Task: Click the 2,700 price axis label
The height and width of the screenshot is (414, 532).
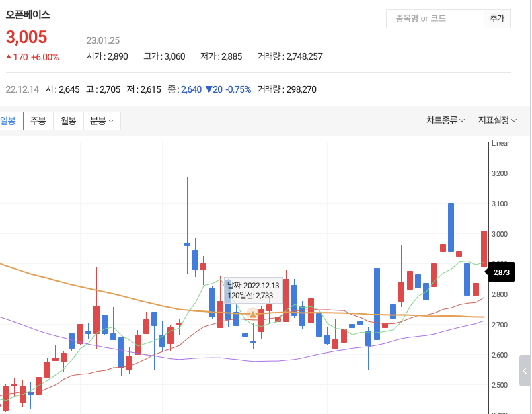Action: pyautogui.click(x=500, y=325)
